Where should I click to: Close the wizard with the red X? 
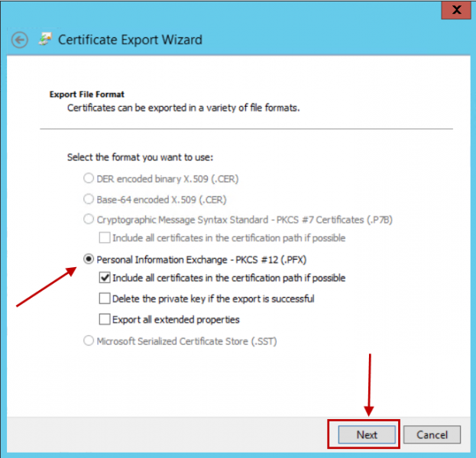point(457,10)
